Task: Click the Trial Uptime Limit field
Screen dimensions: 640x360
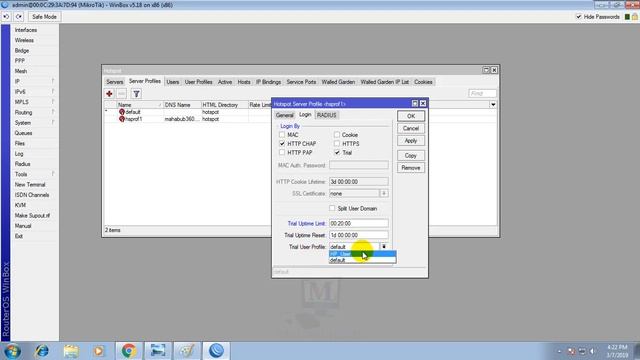Action: [358, 223]
